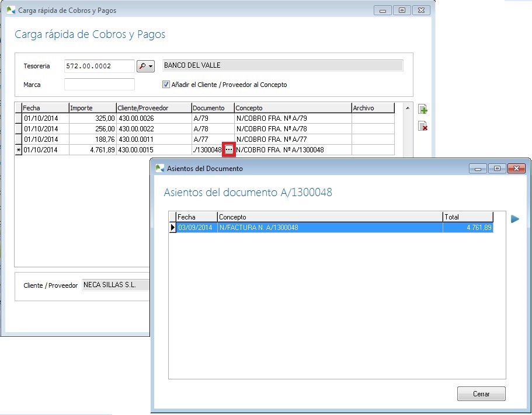Click the Total column header in Asientos
Viewport: 532px width, 415px height.
(468, 217)
